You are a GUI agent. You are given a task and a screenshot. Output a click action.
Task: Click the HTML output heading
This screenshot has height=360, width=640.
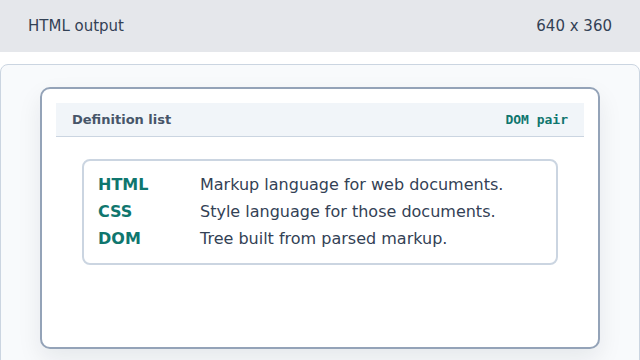point(76,26)
